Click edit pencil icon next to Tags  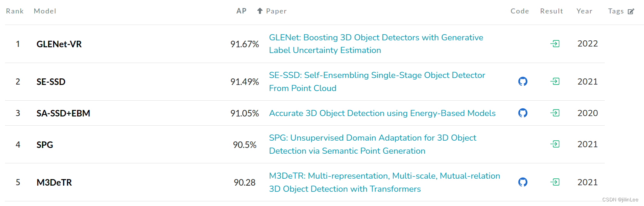(631, 12)
